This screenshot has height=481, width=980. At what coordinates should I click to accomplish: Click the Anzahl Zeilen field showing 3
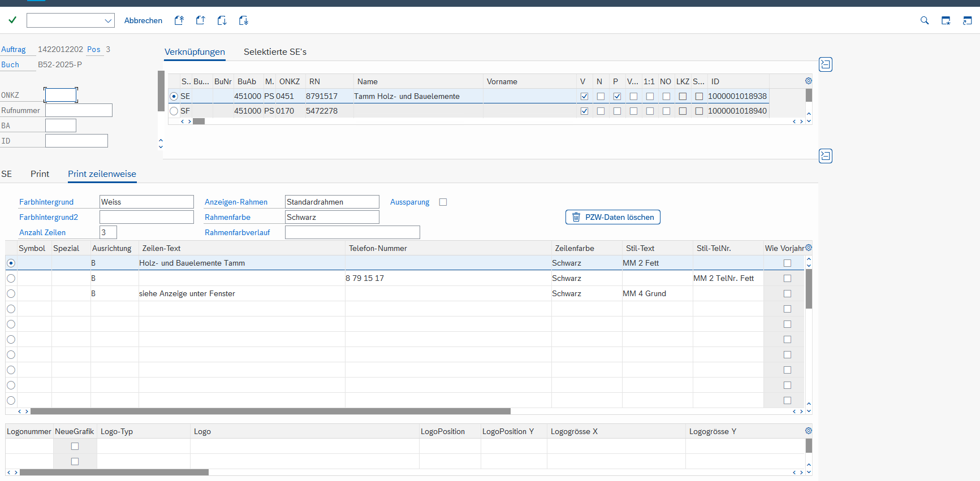108,232
